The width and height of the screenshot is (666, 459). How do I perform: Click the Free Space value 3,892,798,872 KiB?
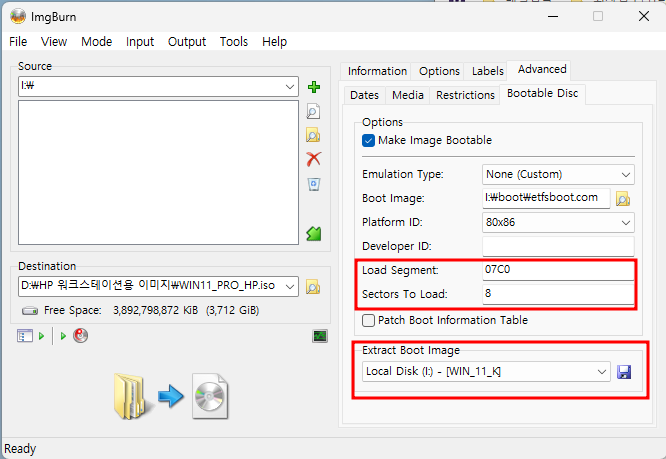pyautogui.click(x=155, y=310)
